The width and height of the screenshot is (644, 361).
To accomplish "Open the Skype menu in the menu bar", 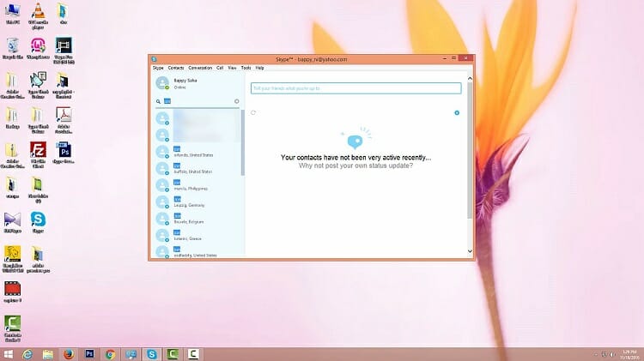I will coord(158,68).
